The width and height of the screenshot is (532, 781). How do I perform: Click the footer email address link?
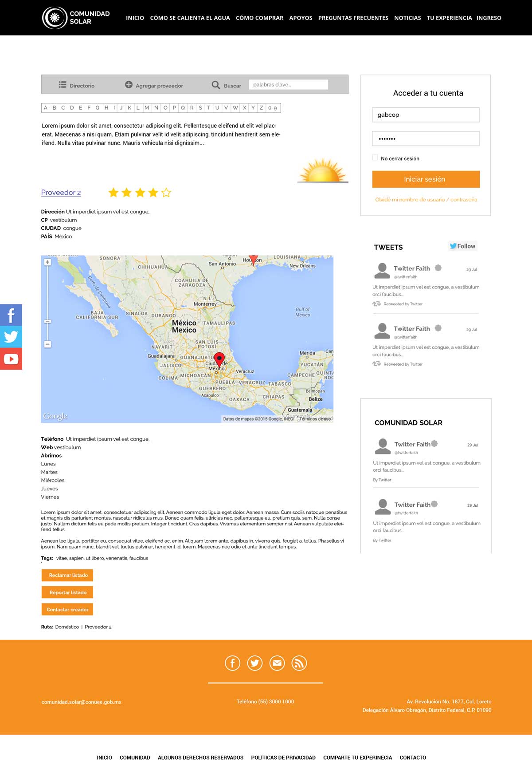coord(81,702)
